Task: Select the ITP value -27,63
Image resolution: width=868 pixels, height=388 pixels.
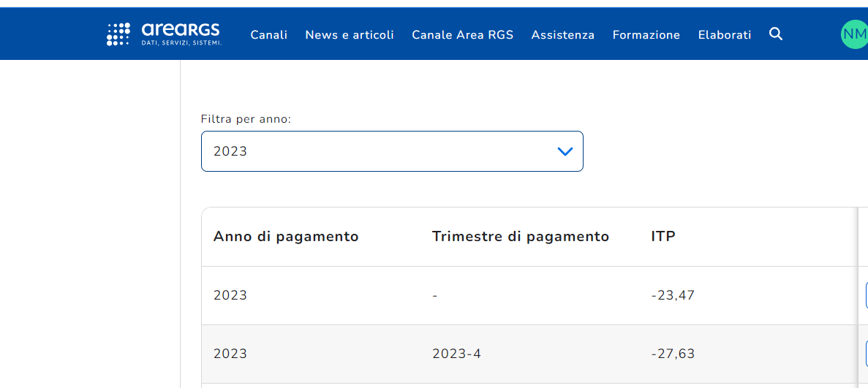Action: [x=672, y=354]
